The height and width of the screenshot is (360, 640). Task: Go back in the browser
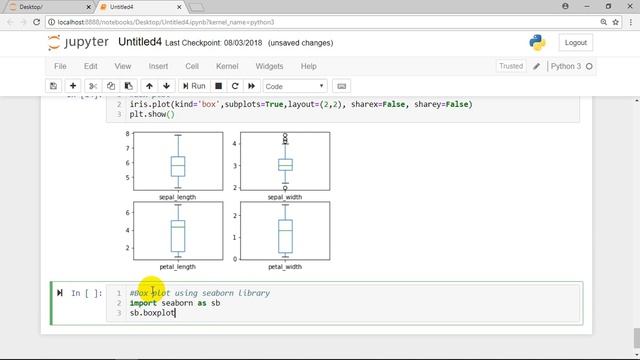tap(10, 22)
